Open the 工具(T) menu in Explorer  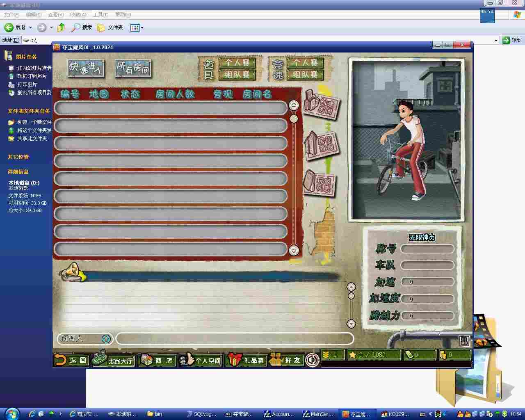click(x=100, y=15)
